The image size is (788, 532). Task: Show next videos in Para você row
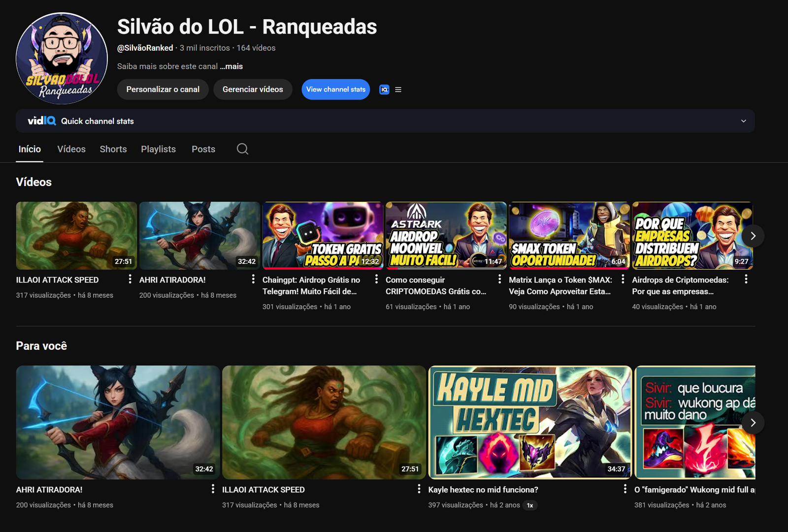coord(753,423)
